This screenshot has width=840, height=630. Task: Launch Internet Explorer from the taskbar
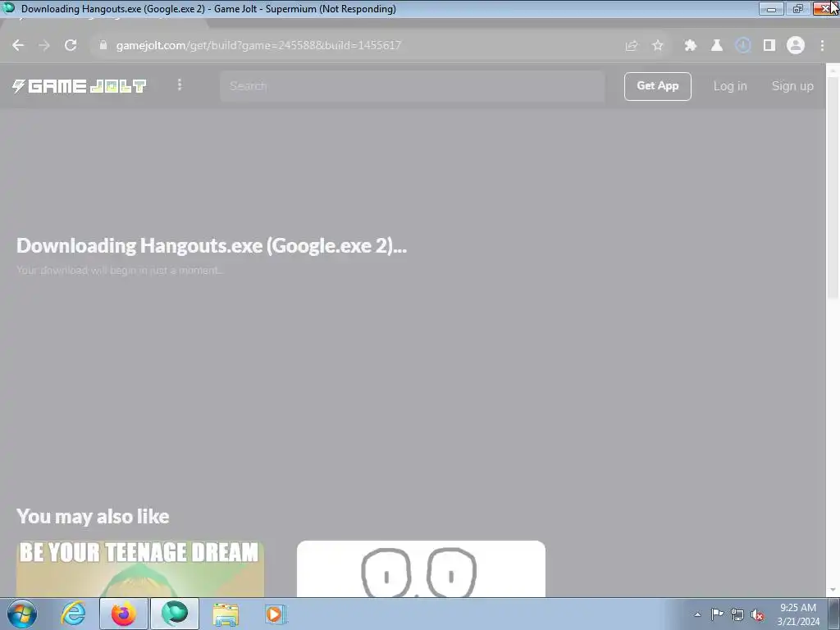(73, 614)
